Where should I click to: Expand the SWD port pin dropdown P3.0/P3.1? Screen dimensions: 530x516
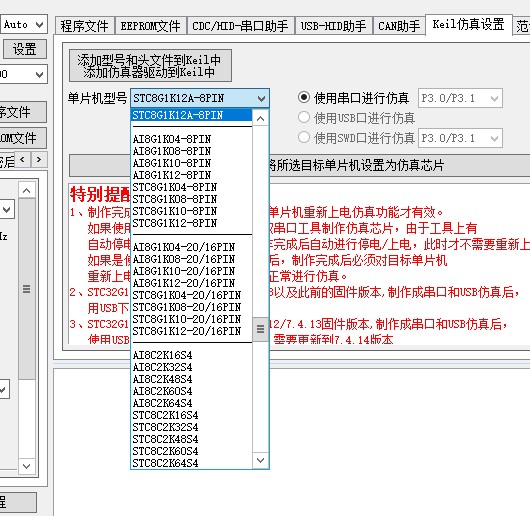pyautogui.click(x=460, y=138)
